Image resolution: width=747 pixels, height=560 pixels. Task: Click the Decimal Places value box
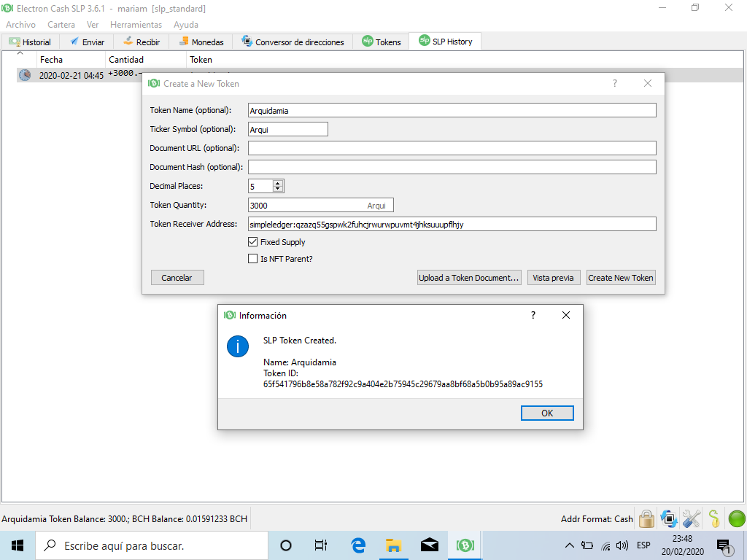tap(260, 186)
